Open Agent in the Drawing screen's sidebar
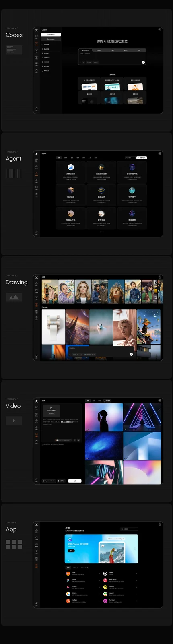 pyautogui.click(x=37, y=297)
